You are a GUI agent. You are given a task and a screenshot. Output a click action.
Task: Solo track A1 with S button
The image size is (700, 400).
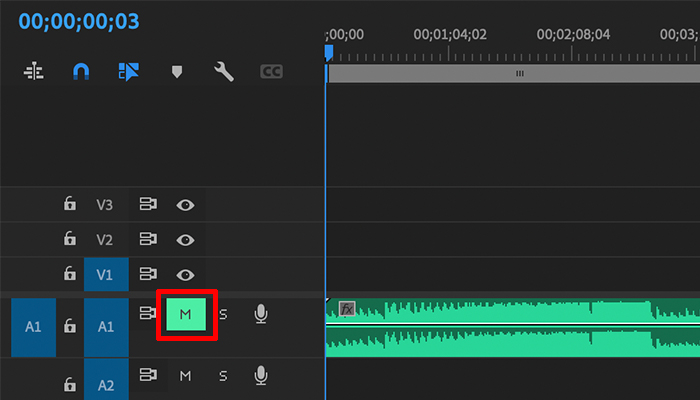pyautogui.click(x=223, y=314)
